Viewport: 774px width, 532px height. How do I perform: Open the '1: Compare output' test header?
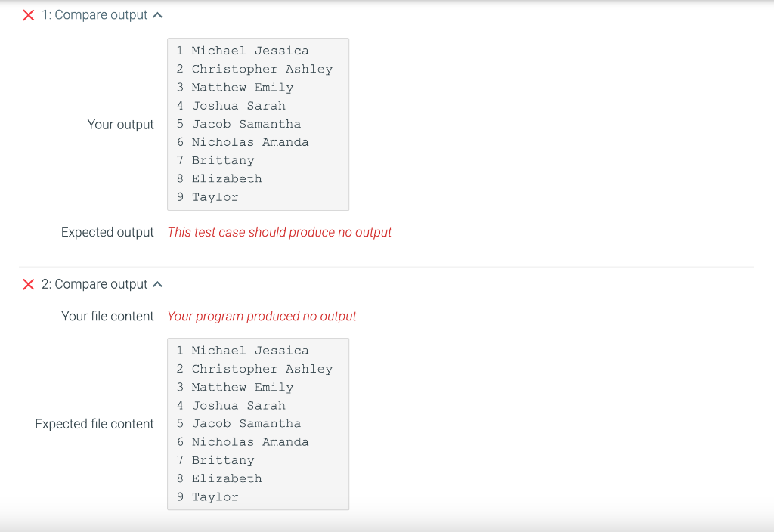coord(98,14)
